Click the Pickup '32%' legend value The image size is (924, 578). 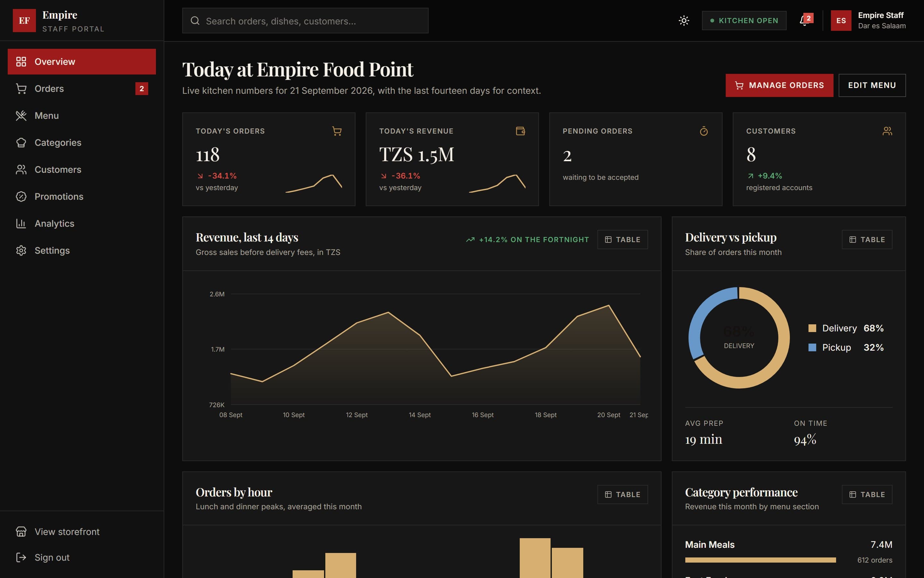pyautogui.click(x=874, y=347)
